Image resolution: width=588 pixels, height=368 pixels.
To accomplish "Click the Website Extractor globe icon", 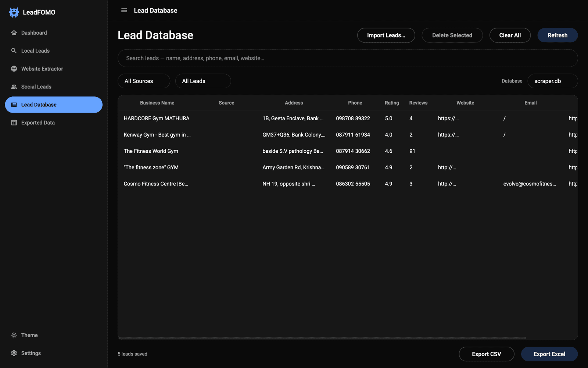I will coord(14,69).
